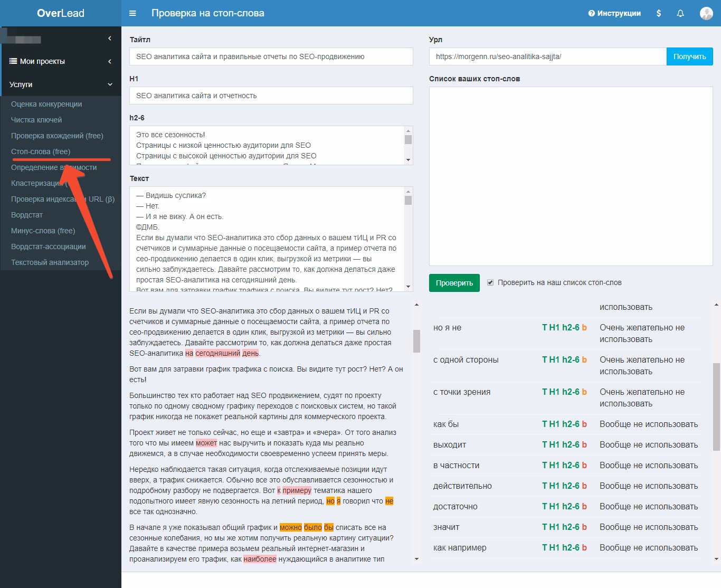Click the 'Получить' button
721x588 pixels.
[x=689, y=56]
